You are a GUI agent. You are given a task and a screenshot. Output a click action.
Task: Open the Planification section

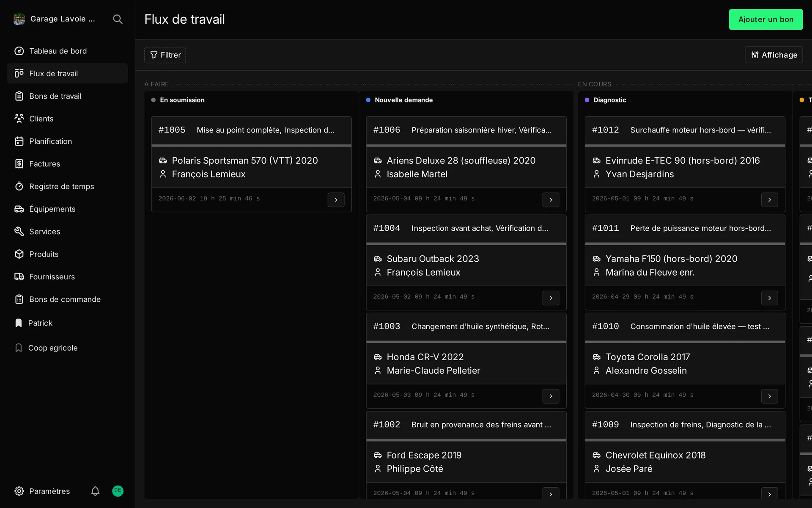click(67, 141)
